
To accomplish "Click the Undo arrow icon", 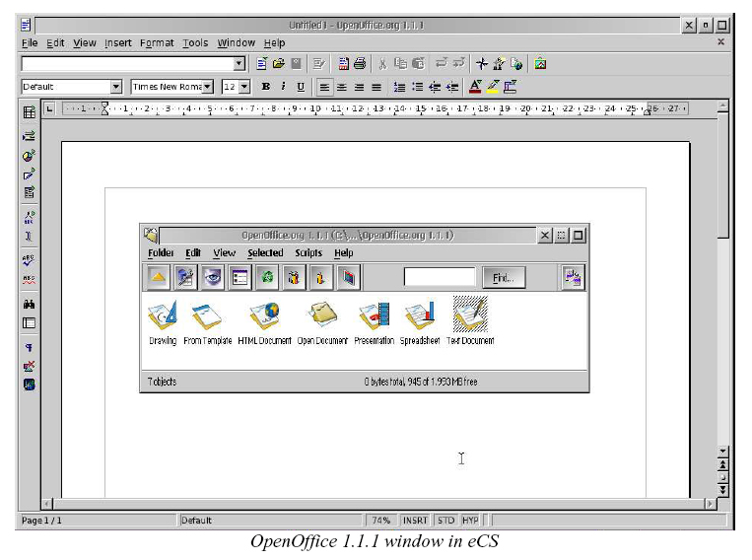I will click(441, 63).
